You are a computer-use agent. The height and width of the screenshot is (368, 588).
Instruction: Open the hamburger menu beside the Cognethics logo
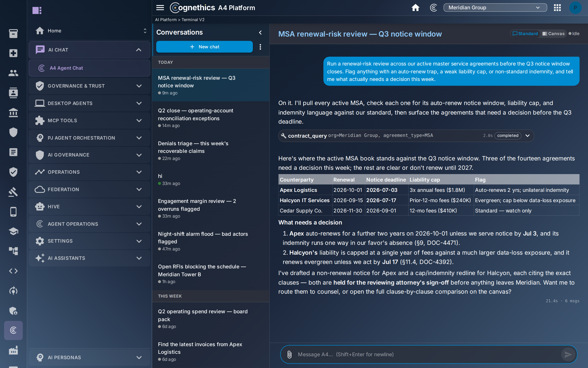click(160, 8)
